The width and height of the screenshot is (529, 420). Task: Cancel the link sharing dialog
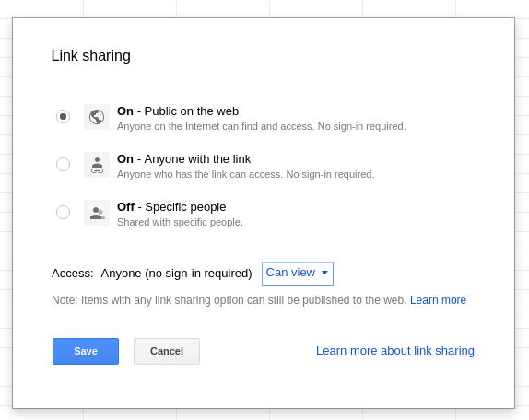tap(167, 351)
